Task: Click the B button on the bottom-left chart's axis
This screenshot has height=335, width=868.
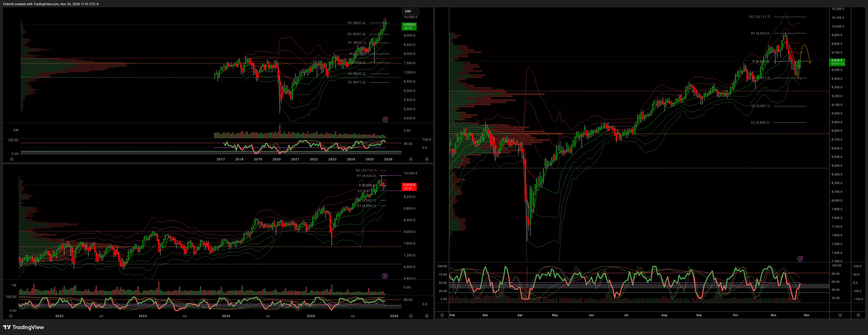Action: tap(427, 316)
